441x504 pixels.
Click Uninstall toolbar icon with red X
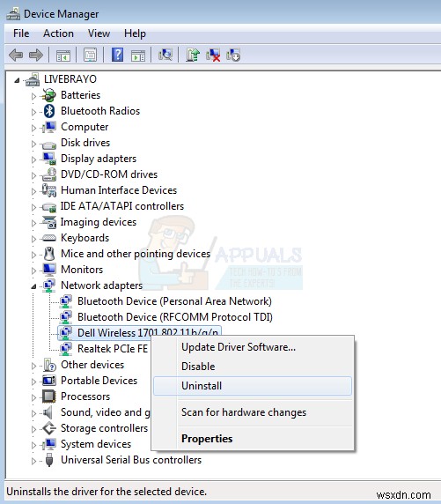click(213, 55)
